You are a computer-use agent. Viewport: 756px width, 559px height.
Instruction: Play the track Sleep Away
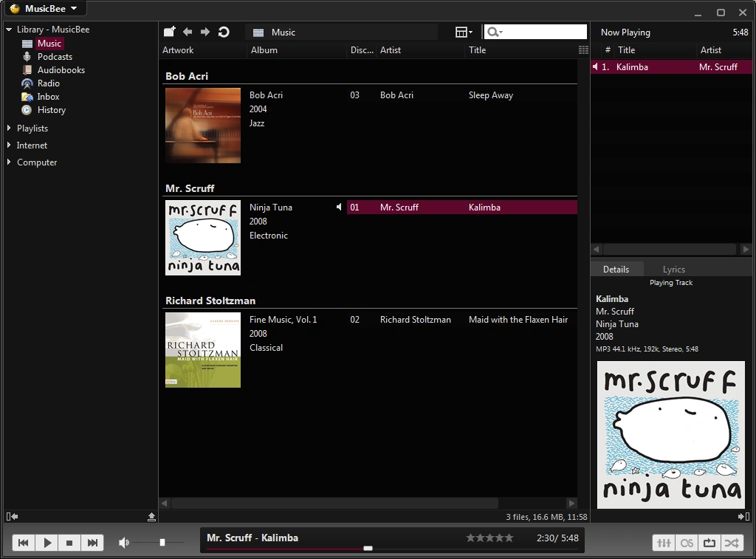point(490,95)
